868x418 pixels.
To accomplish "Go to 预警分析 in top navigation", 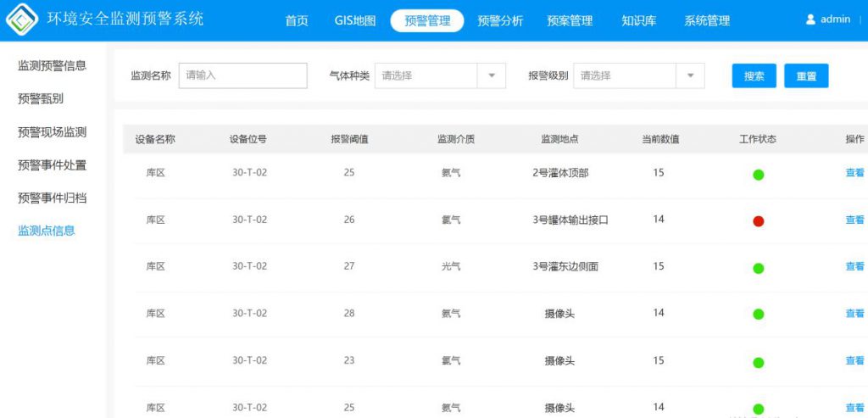I will (x=500, y=21).
